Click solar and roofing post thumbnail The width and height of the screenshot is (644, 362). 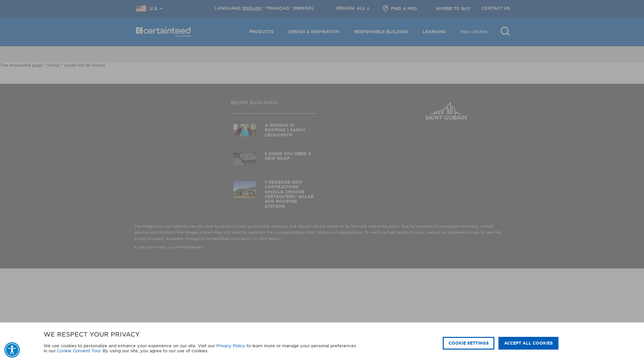coord(245,189)
